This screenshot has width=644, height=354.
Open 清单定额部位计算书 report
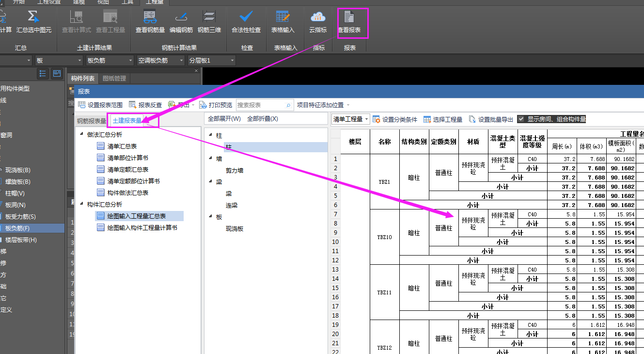(x=133, y=181)
